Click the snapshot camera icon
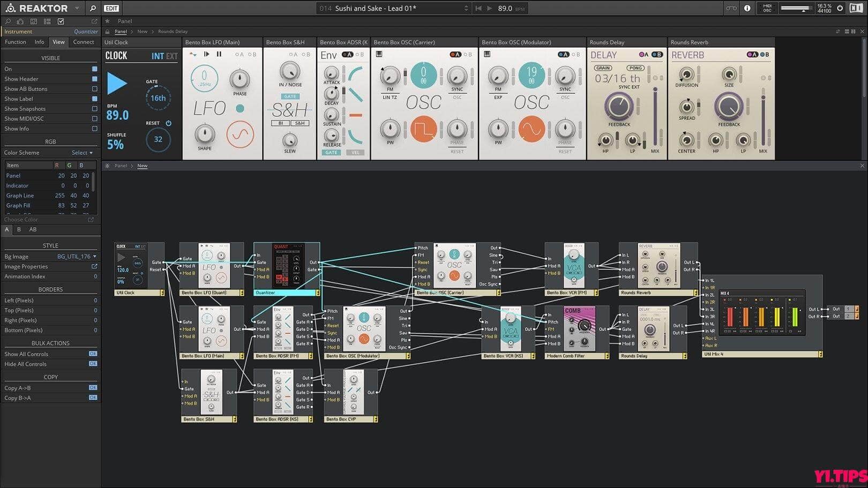 [x=20, y=21]
